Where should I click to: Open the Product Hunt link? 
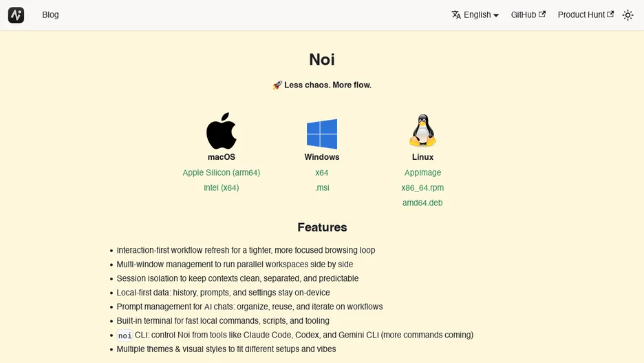(x=586, y=14)
